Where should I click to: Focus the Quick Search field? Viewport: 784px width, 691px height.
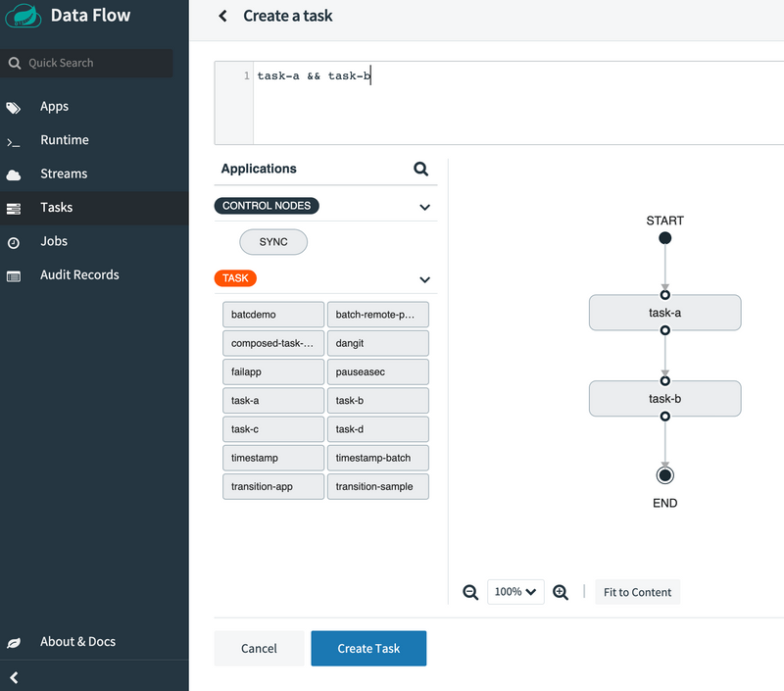[86, 63]
